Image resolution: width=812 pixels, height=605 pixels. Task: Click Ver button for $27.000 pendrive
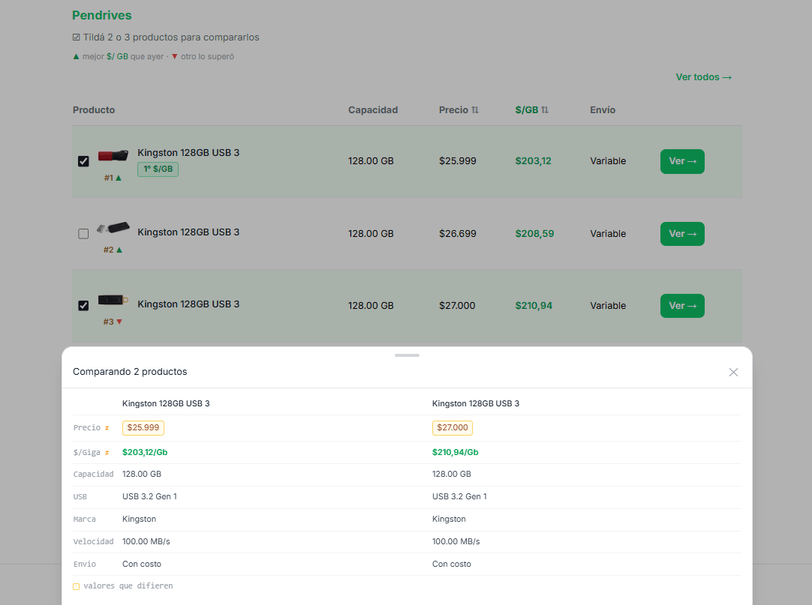(x=682, y=306)
